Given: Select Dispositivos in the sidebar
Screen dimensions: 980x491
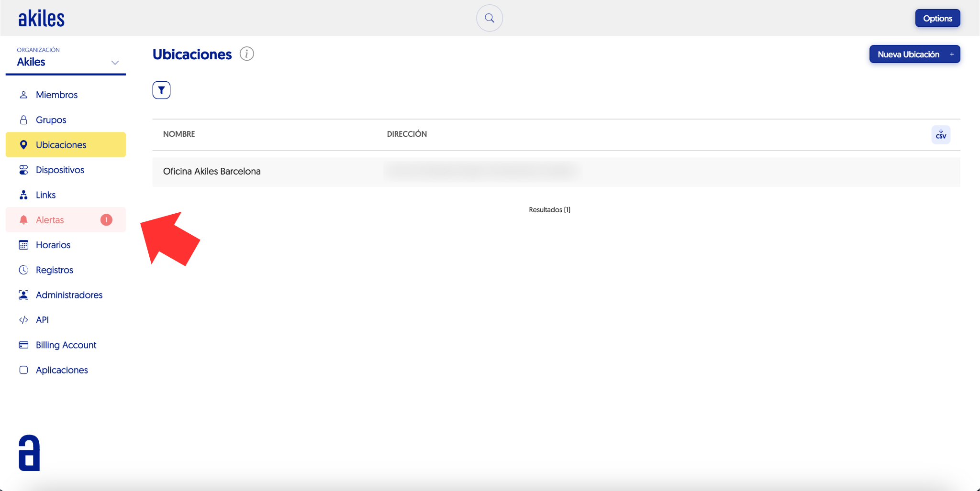Looking at the screenshot, I should coord(60,170).
